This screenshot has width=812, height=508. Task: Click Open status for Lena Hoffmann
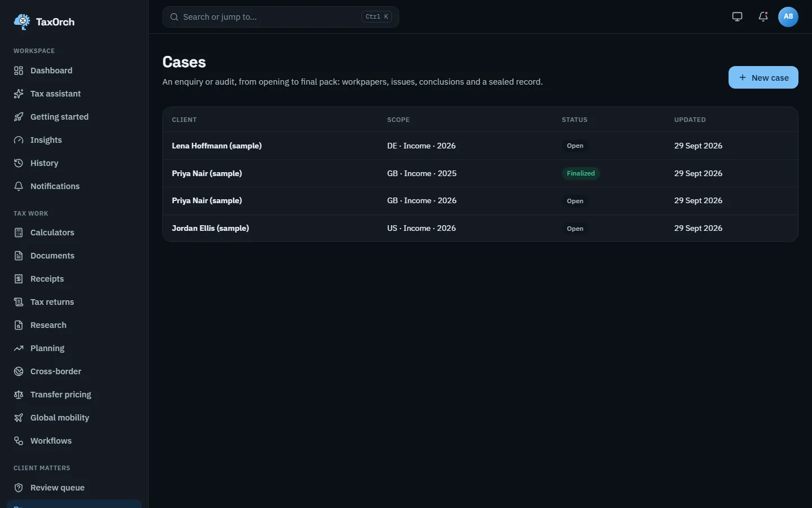click(575, 146)
